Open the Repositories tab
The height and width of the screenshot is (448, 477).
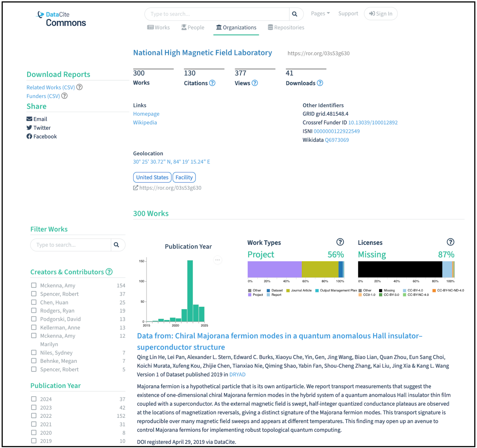pyautogui.click(x=286, y=27)
